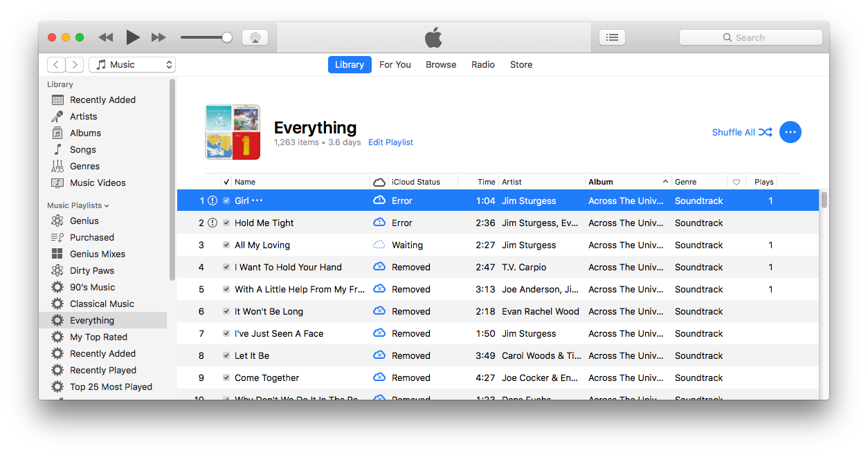Screen dimensions: 868x455
Task: Go forward with the right chevron
Action: tap(75, 64)
